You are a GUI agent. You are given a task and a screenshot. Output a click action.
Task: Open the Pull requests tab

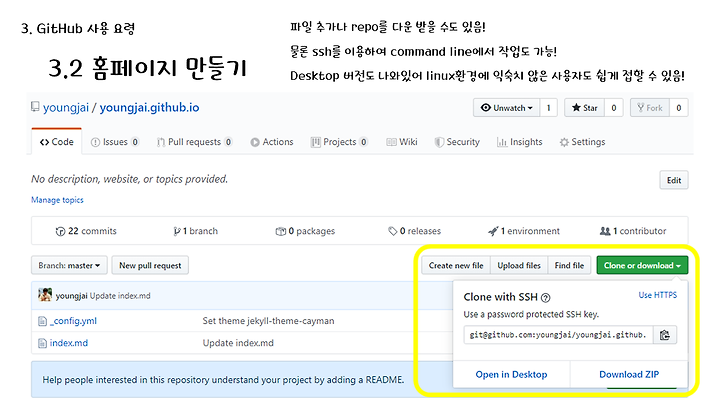click(194, 142)
